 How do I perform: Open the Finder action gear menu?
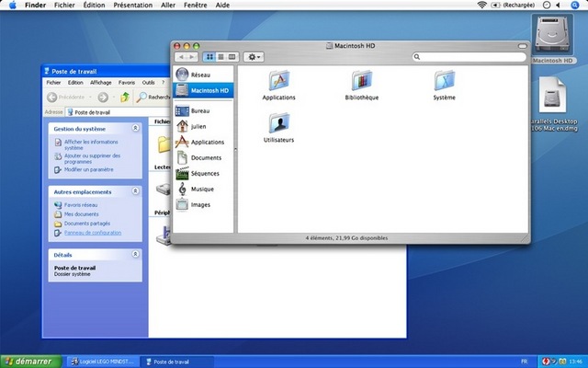coord(254,57)
